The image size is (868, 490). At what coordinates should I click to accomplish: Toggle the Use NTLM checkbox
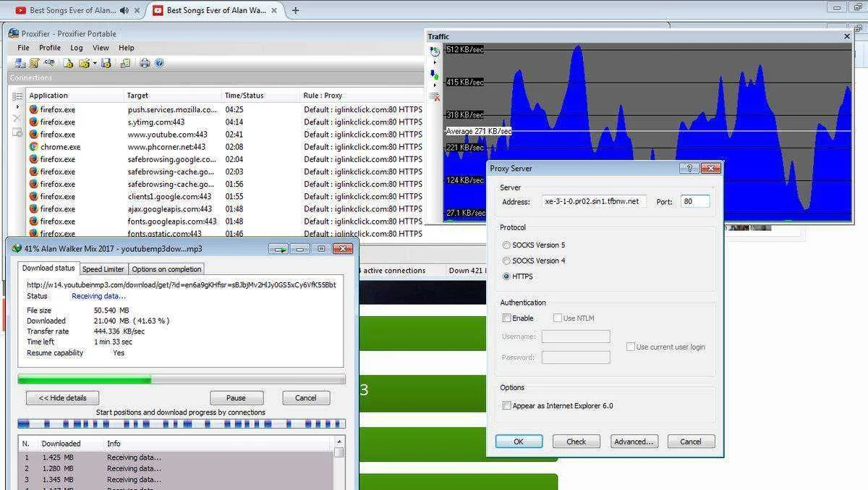[558, 318]
